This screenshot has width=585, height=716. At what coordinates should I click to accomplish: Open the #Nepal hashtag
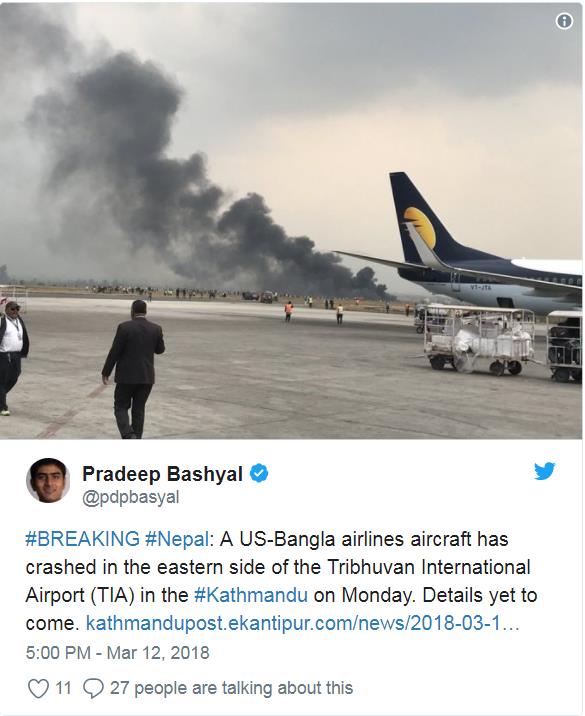coord(177,539)
